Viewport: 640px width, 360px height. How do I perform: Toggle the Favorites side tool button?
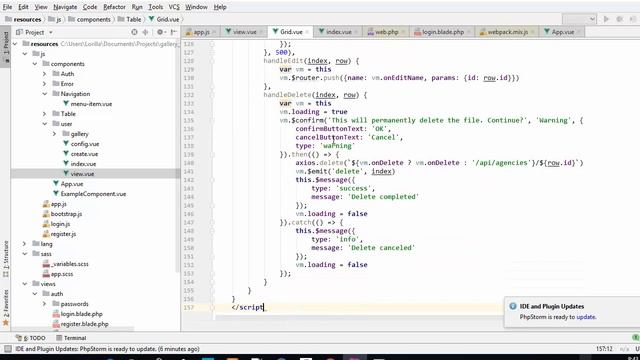[x=5, y=307]
